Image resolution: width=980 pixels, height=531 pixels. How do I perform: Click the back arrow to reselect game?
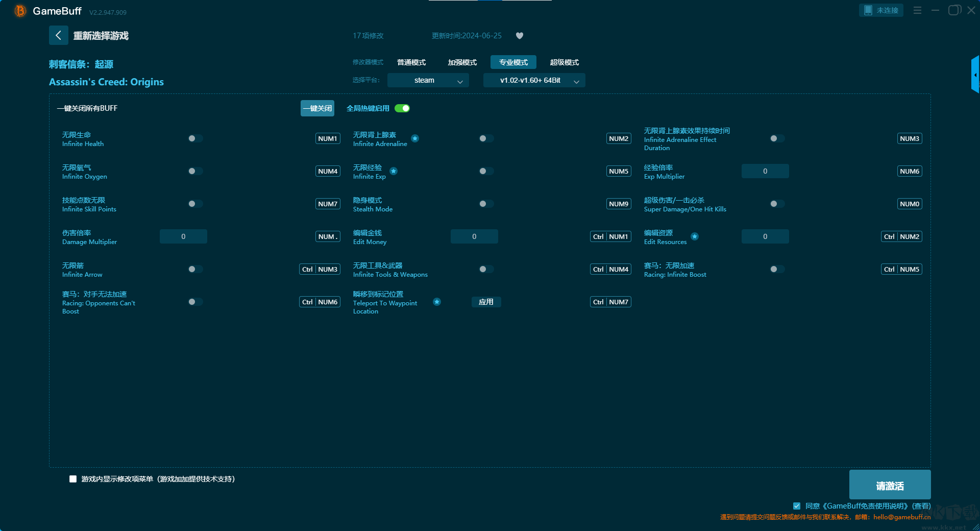[x=58, y=35]
